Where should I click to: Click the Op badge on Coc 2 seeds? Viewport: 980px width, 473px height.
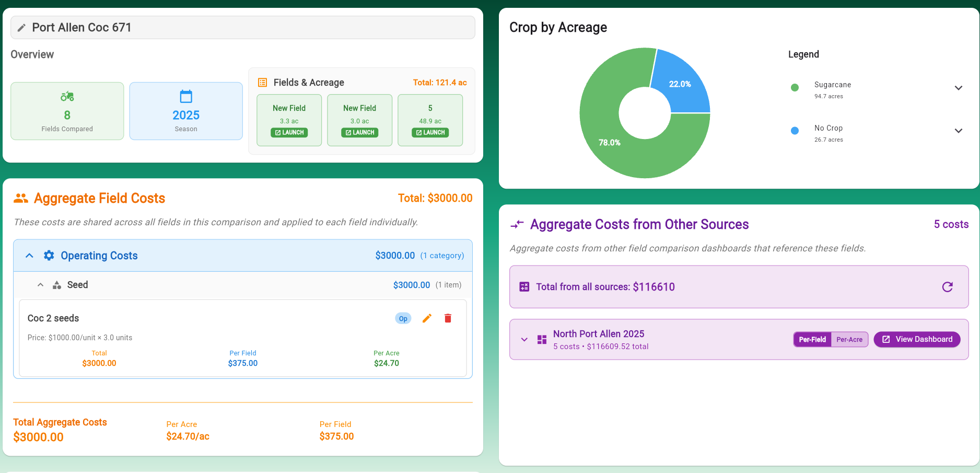click(x=403, y=318)
